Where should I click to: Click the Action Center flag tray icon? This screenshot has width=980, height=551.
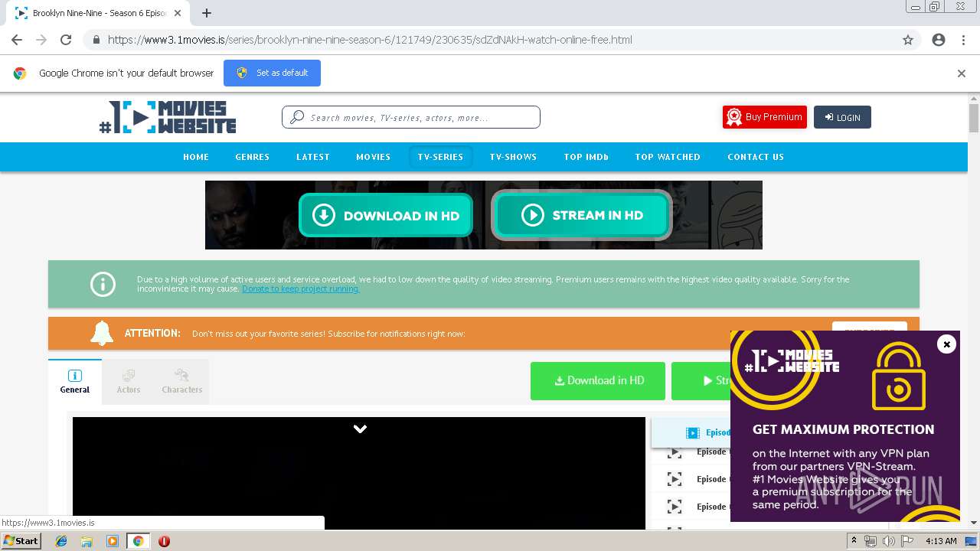pyautogui.click(x=907, y=541)
